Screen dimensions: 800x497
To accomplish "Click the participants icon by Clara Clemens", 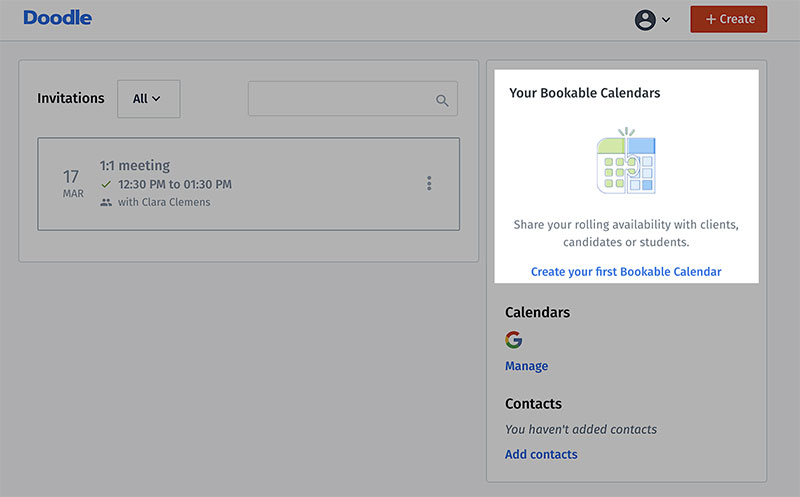I will click(x=106, y=202).
